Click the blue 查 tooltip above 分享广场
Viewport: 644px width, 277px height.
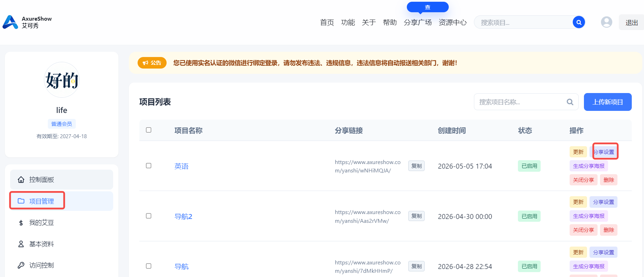[427, 7]
